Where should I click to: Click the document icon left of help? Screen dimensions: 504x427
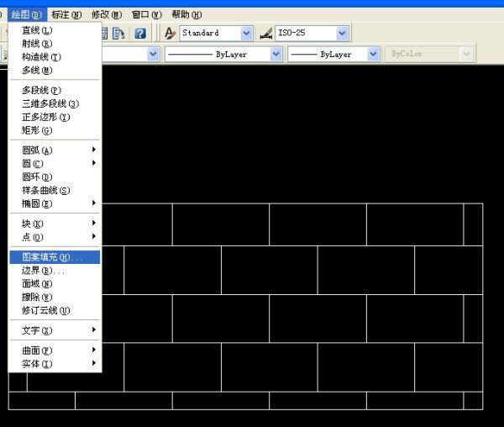[x=120, y=34]
